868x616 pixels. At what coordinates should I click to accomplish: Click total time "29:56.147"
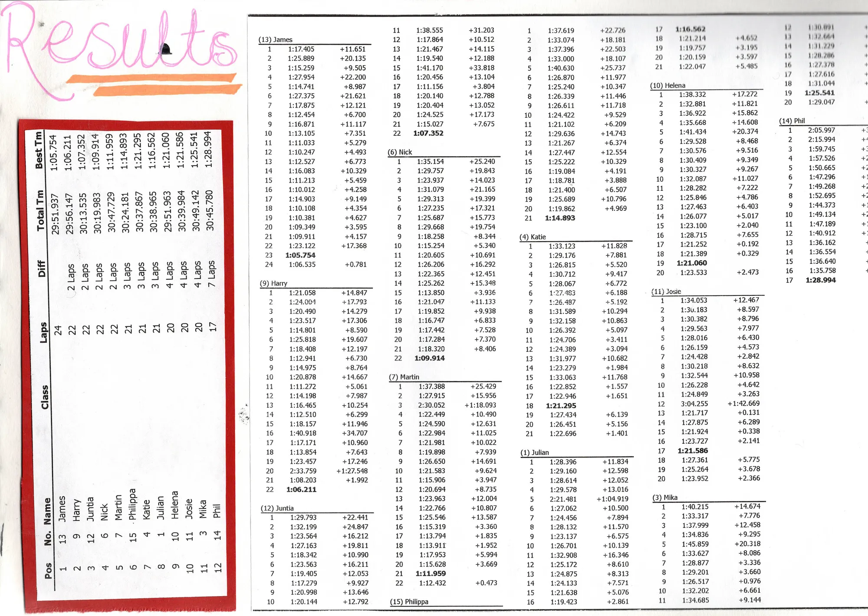(x=69, y=214)
